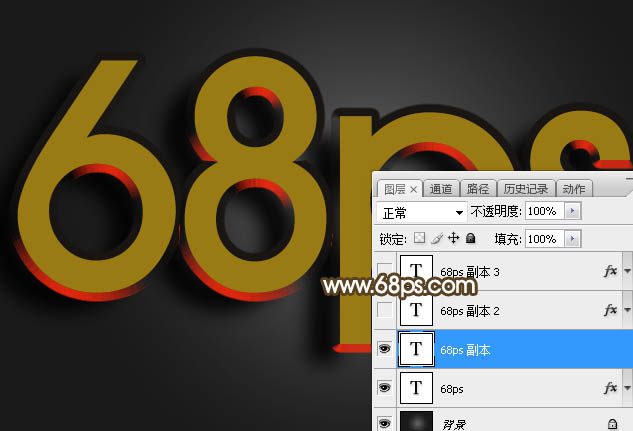Toggle lock transparent pixels icon

419,238
